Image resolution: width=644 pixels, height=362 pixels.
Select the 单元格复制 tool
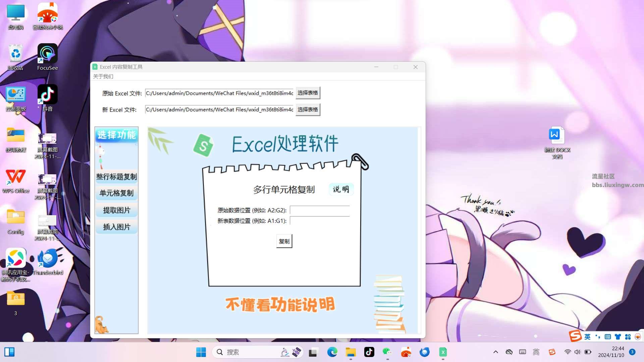(x=117, y=193)
